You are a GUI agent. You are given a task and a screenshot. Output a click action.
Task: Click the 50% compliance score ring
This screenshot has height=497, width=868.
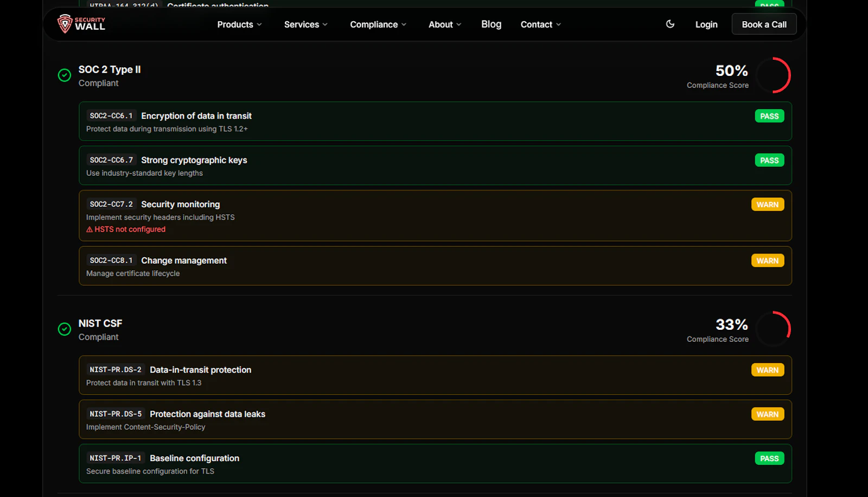click(x=773, y=75)
